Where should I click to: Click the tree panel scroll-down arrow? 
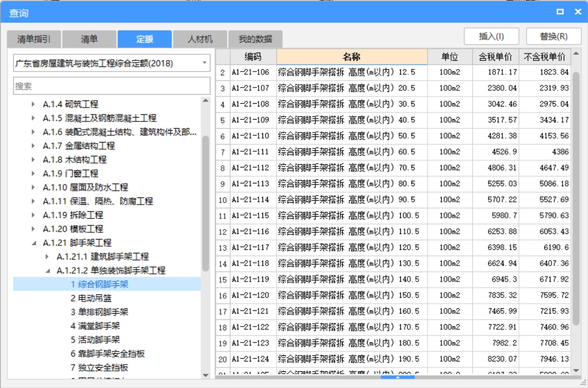coord(205,375)
